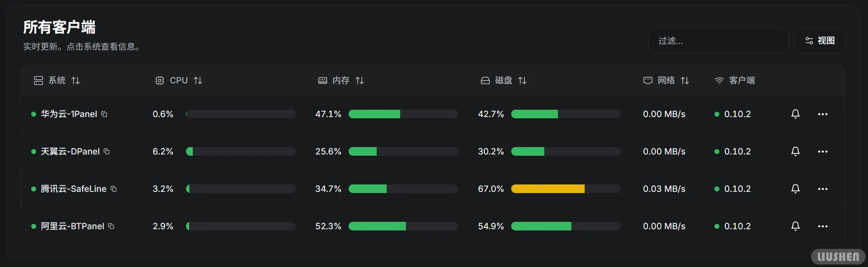Focus the 过滤 filter input field
Viewport: 868px width, 267px height.
[x=719, y=41]
